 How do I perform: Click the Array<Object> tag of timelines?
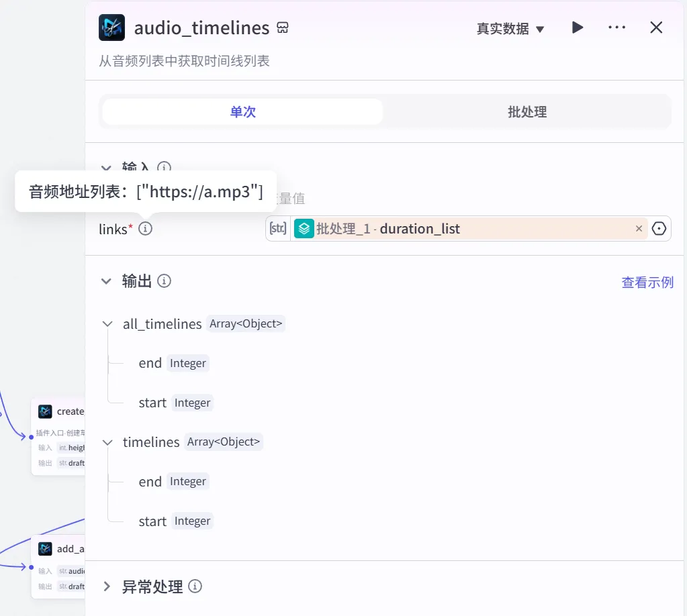click(x=224, y=442)
